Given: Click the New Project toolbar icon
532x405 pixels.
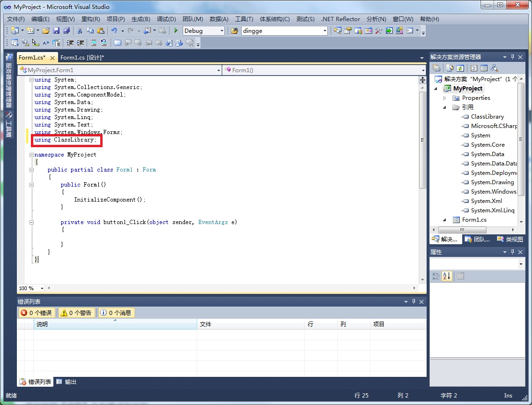Looking at the screenshot, I should click(15, 30).
